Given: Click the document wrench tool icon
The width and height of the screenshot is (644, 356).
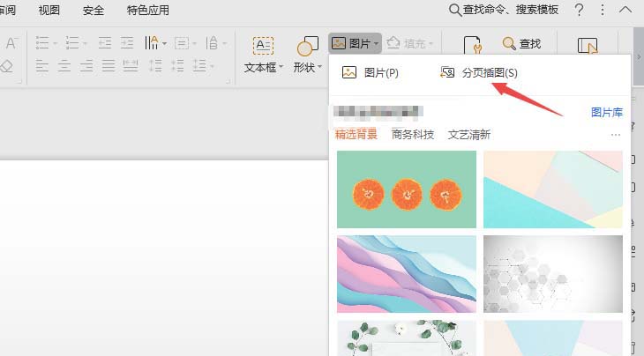Looking at the screenshot, I should pos(472,45).
